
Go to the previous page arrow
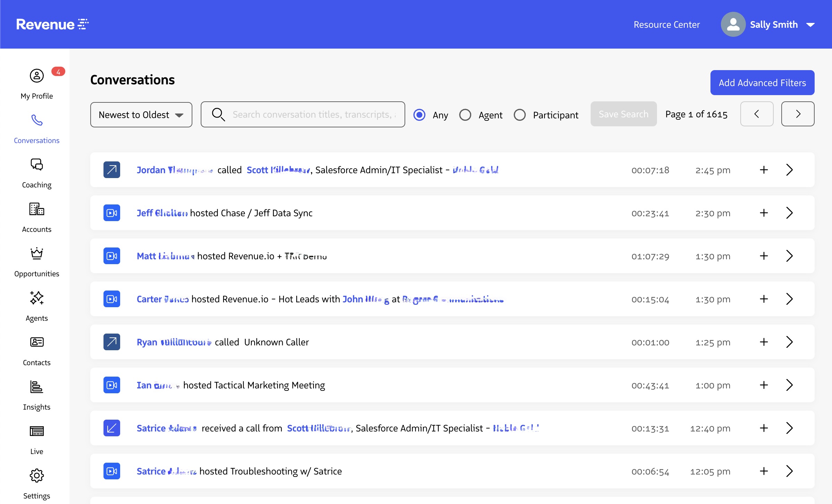(757, 114)
